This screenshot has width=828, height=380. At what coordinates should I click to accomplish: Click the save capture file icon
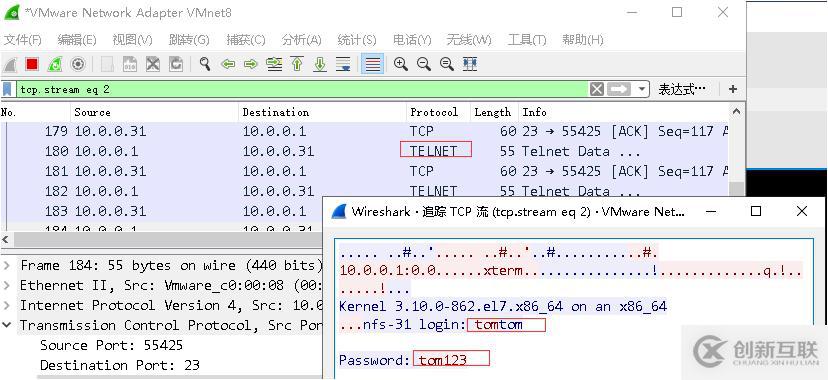(130, 64)
